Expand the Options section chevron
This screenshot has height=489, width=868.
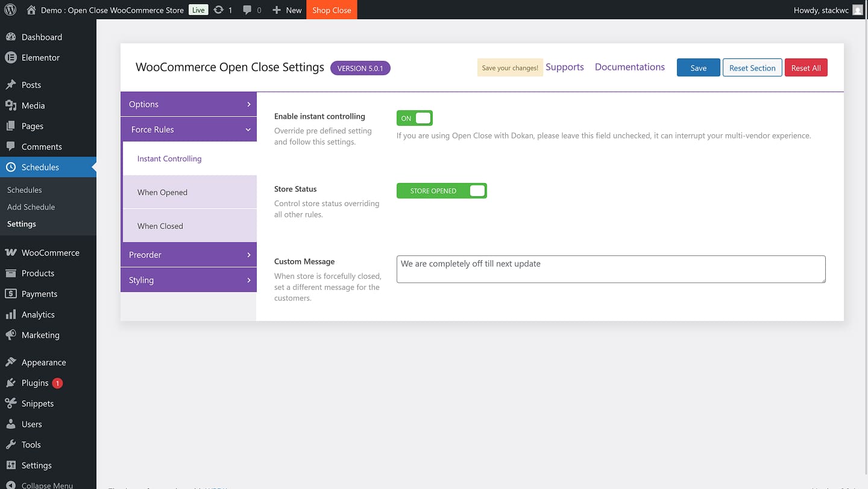(248, 104)
